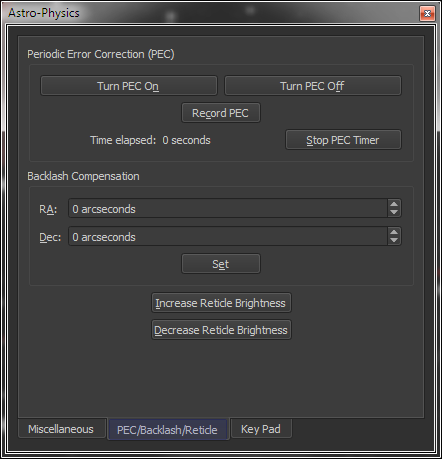Start recording with Record PEC
The image size is (442, 459).
click(x=221, y=113)
